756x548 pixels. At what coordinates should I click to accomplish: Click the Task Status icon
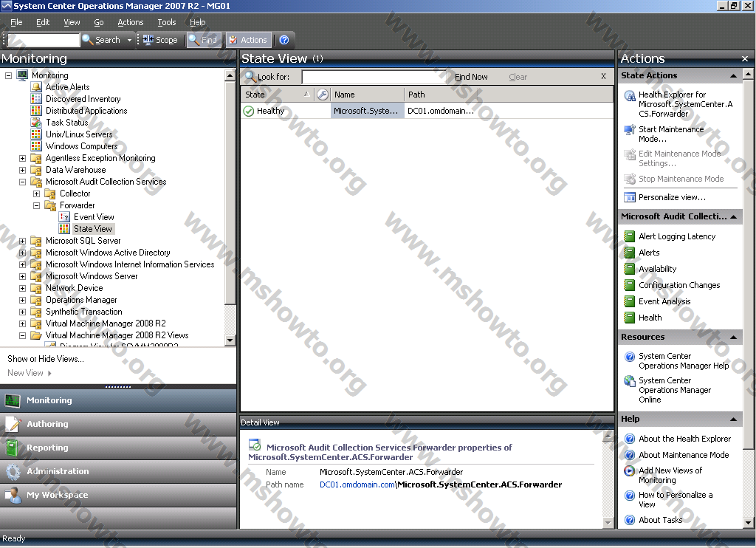tap(36, 123)
